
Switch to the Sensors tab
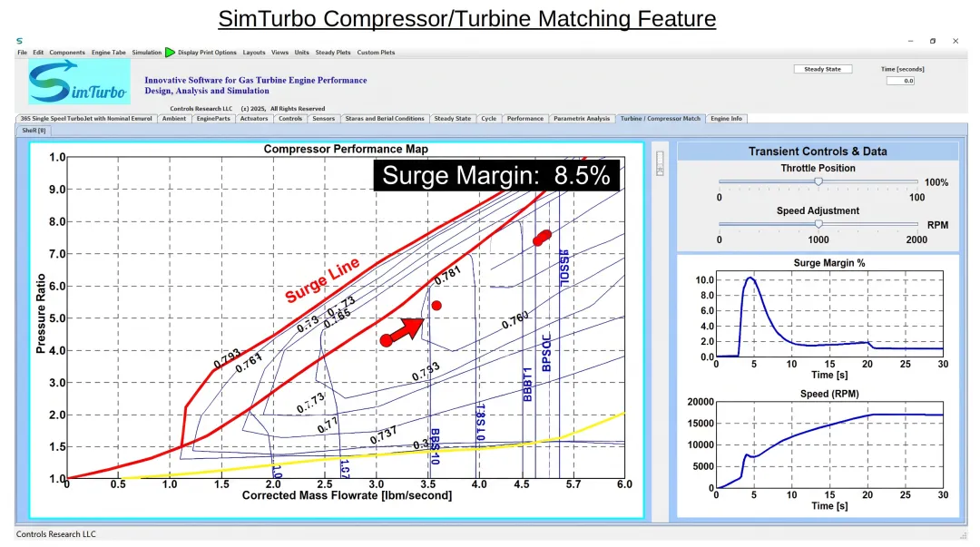(x=324, y=119)
